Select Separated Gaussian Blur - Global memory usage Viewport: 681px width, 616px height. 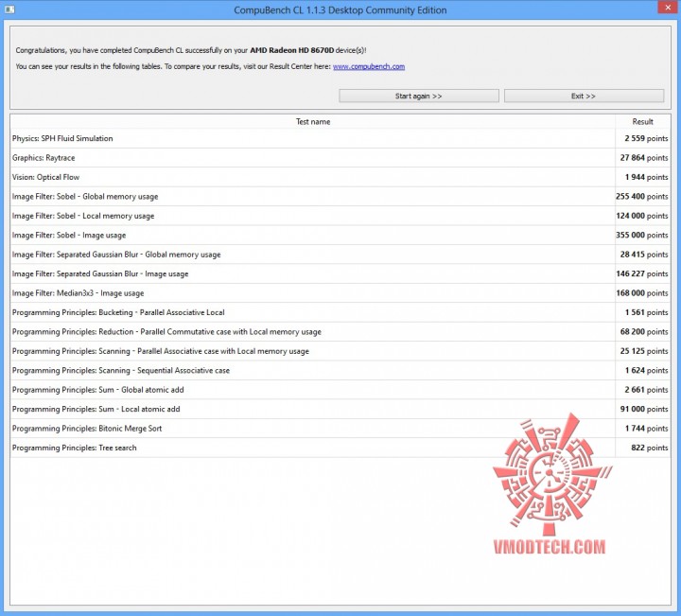point(340,255)
